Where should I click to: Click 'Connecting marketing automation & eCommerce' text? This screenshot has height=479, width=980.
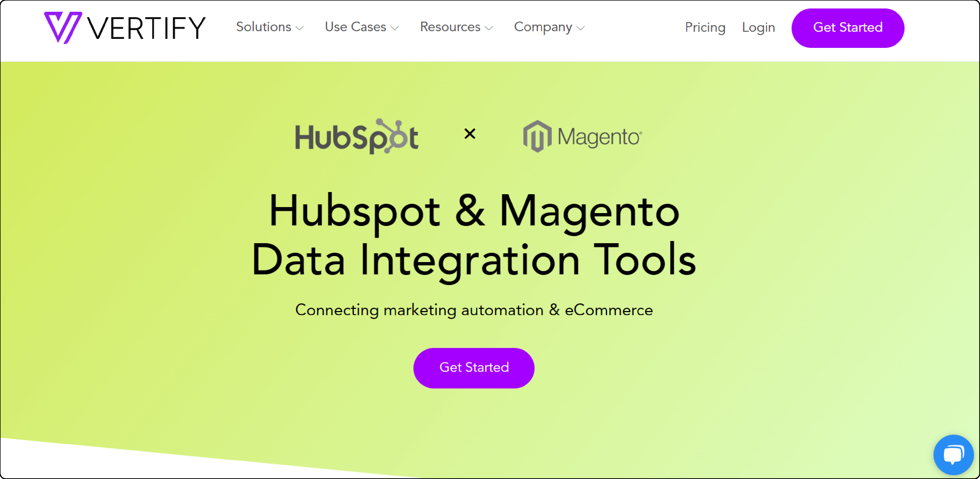coord(474,310)
